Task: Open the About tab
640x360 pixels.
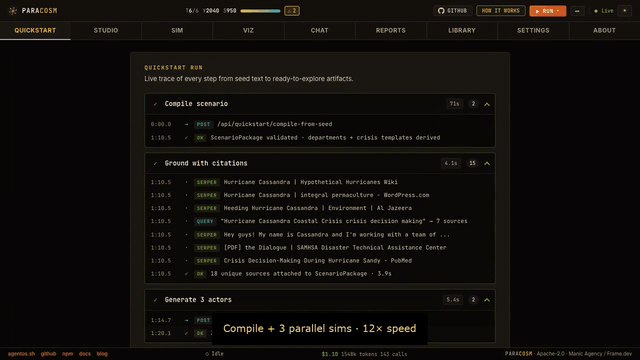Action: coord(604,31)
